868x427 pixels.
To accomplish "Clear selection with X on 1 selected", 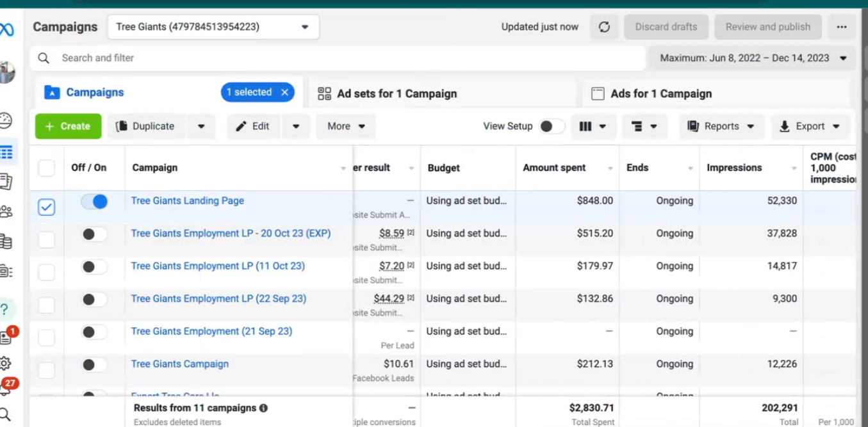I will click(285, 92).
